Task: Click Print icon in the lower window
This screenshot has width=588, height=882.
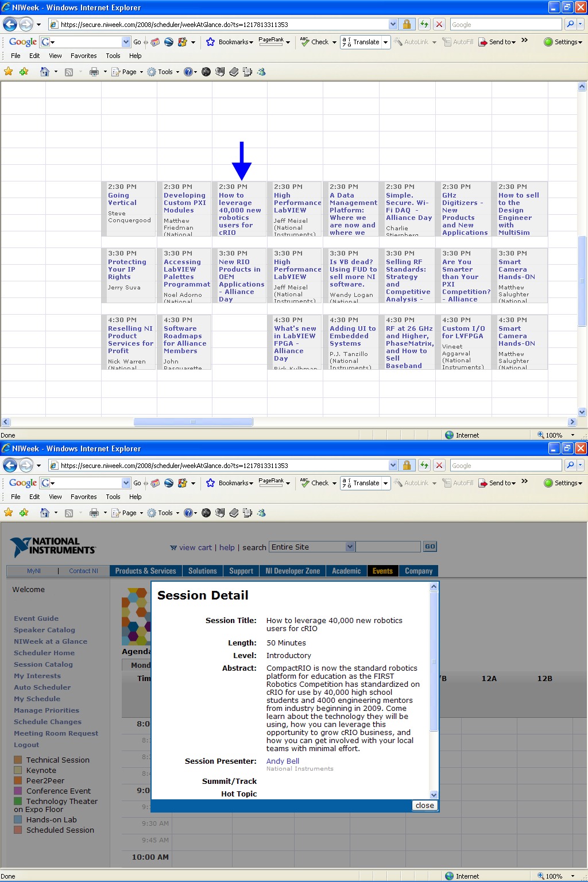Action: [x=94, y=513]
